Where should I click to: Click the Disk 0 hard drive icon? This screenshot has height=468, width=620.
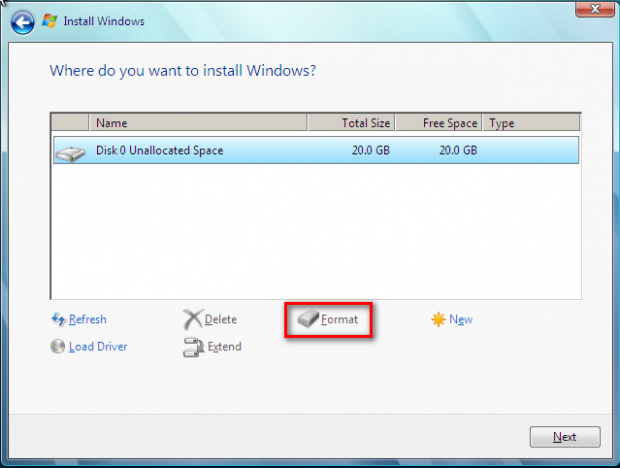(x=70, y=154)
